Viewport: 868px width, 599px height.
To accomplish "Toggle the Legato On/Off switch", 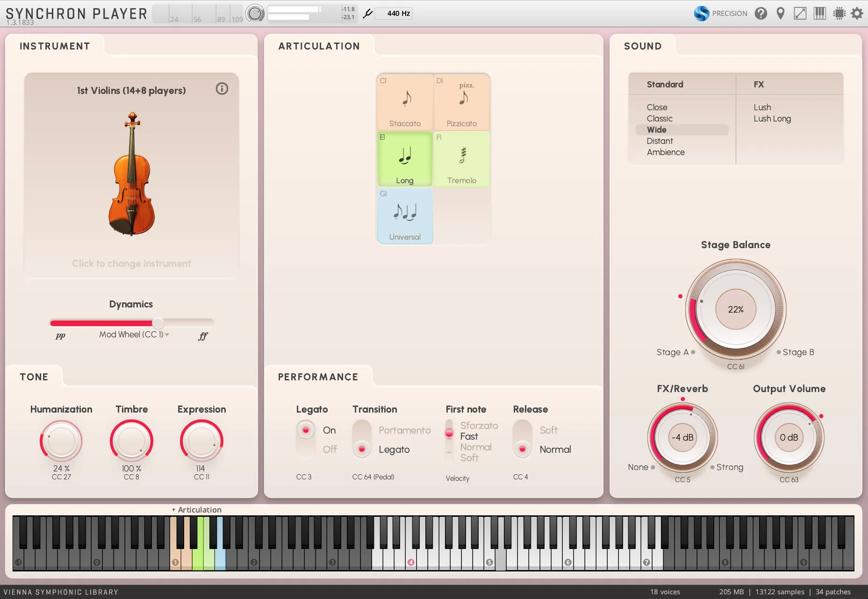I will click(306, 439).
